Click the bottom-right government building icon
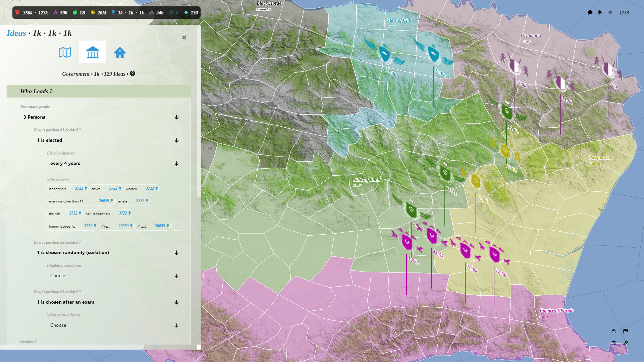The height and width of the screenshot is (362, 644). click(x=614, y=343)
